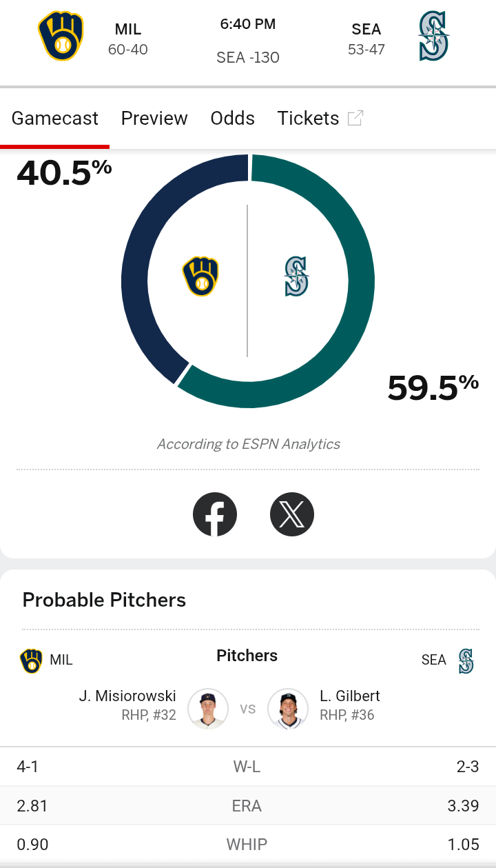Share on Facebook
Screen dimensions: 496x868
coord(215,514)
